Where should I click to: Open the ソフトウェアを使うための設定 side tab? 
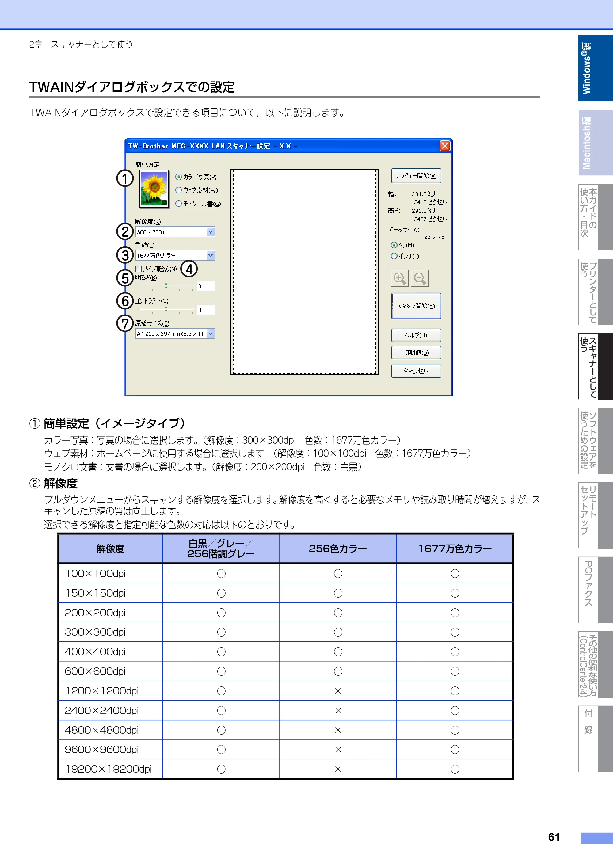click(x=595, y=441)
